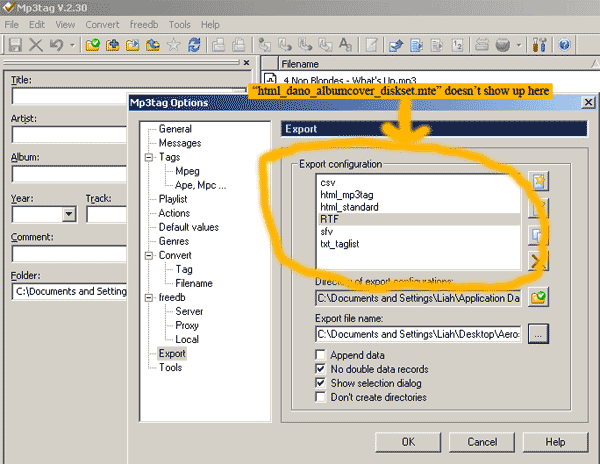600x464 pixels.
Task: Select Default values tree item
Action: point(189,227)
